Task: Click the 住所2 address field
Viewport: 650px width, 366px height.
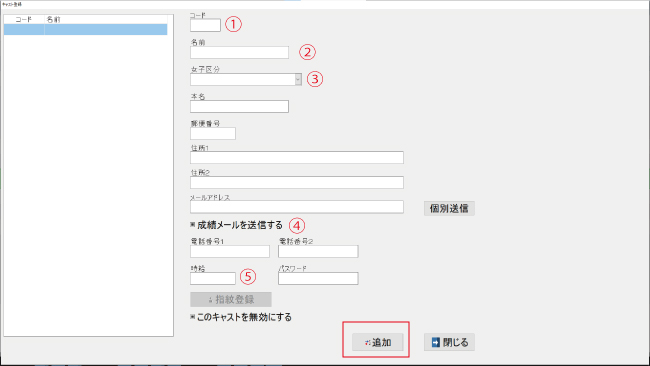Action: point(297,182)
